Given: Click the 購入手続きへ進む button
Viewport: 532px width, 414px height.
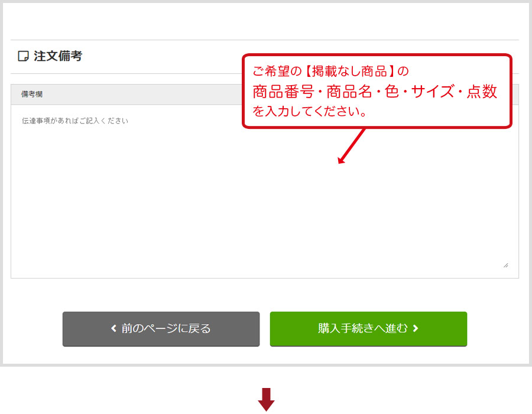Looking at the screenshot, I should tap(368, 329).
